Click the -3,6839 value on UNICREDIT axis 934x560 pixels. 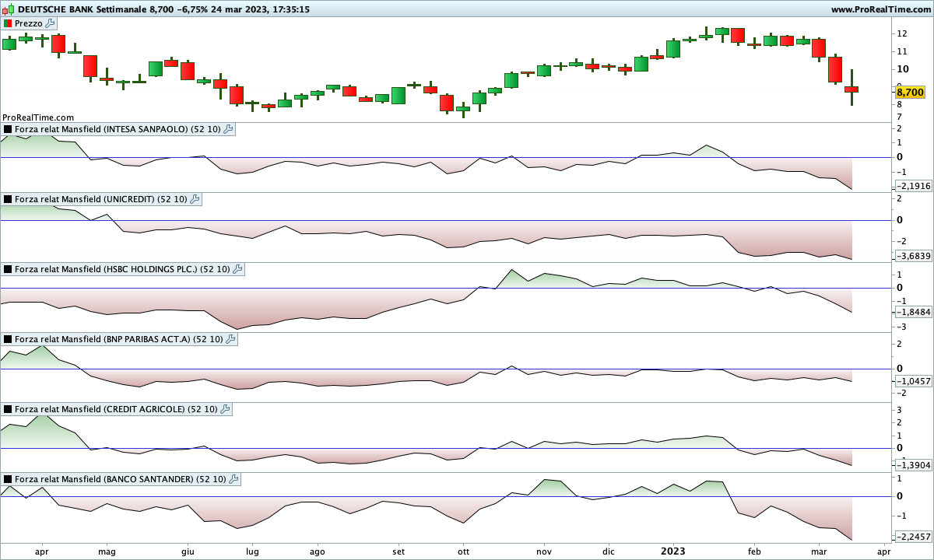[913, 256]
